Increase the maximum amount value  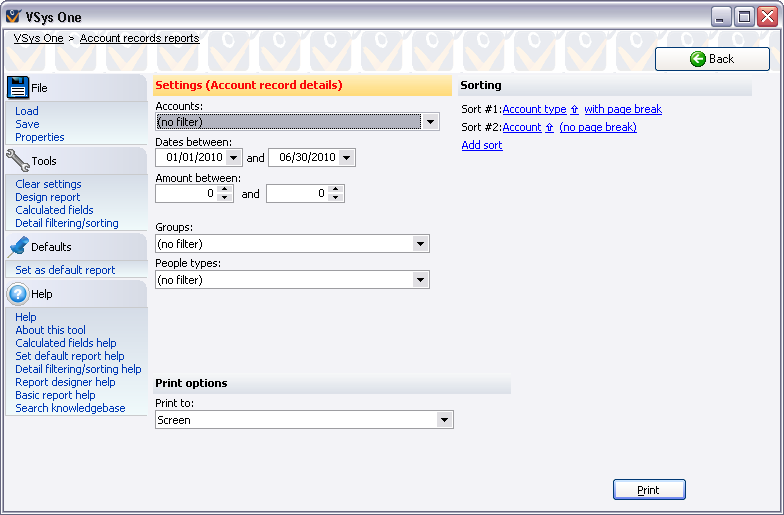[336, 189]
